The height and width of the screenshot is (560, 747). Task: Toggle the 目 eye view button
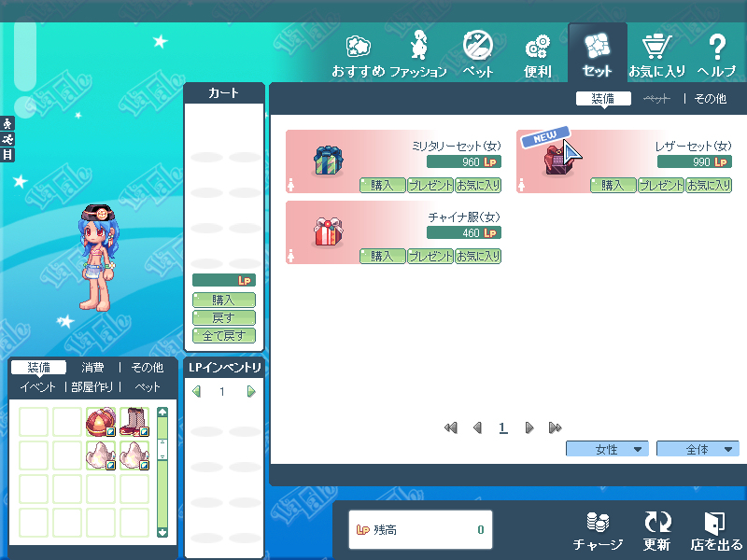[x=7, y=155]
